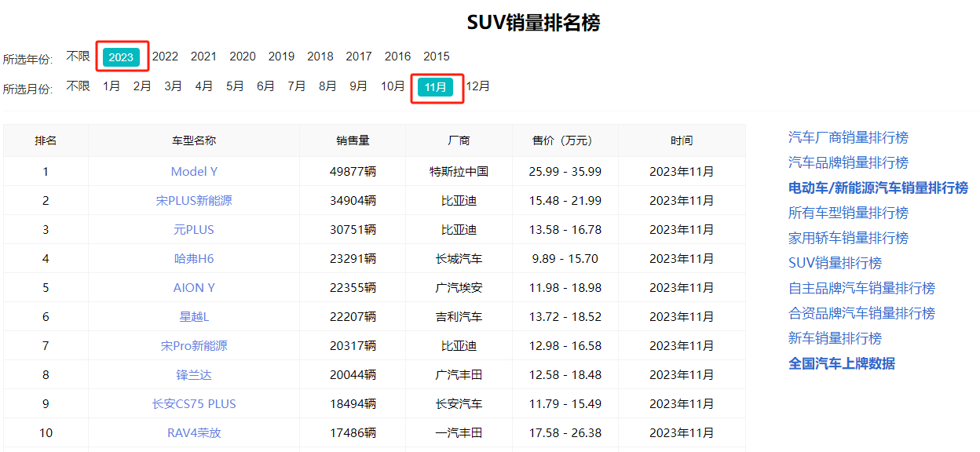Select the 2022 year filter

pyautogui.click(x=165, y=56)
